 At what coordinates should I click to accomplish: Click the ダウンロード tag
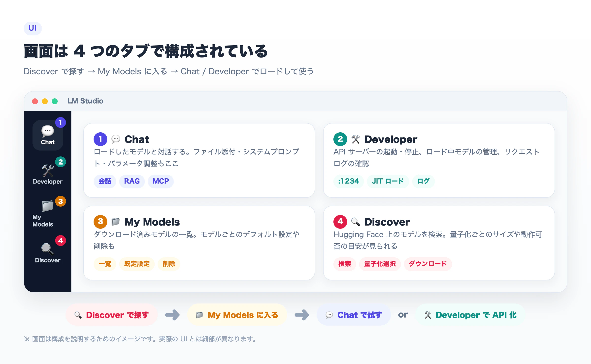(428, 264)
